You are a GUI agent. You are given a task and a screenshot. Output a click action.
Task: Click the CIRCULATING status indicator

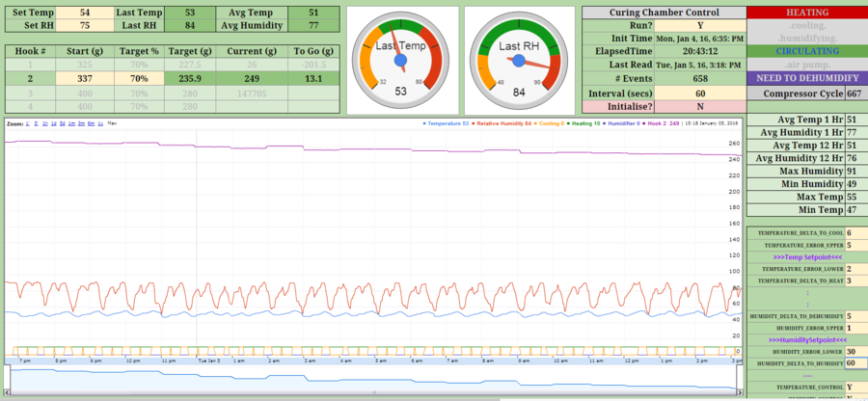click(807, 51)
